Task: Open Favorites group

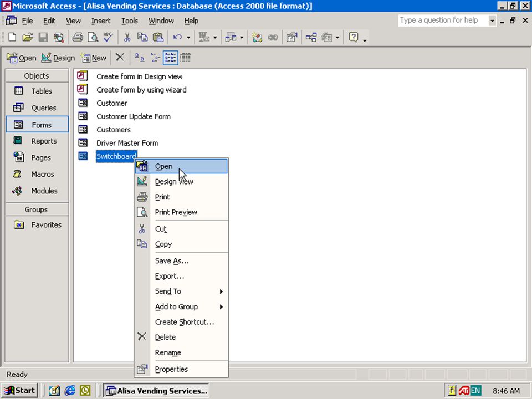Action: pos(37,224)
